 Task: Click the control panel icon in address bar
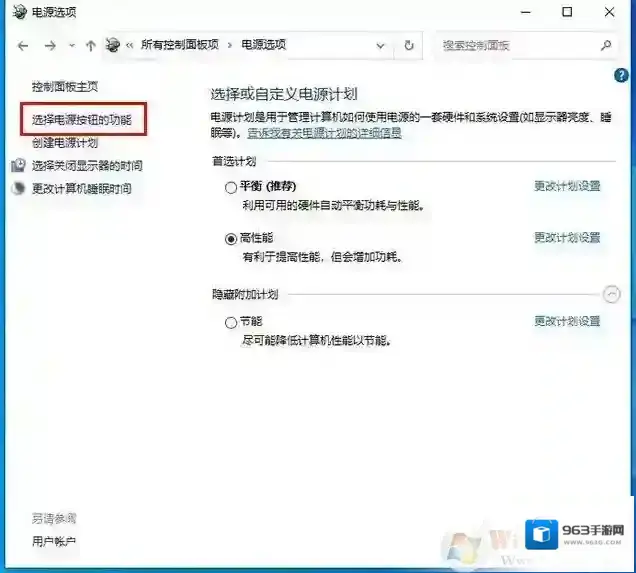click(x=113, y=45)
